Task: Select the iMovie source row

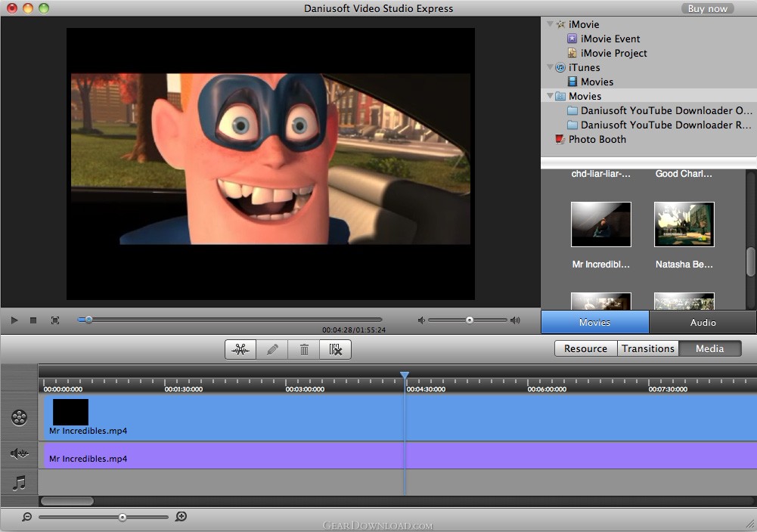Action: coord(649,24)
